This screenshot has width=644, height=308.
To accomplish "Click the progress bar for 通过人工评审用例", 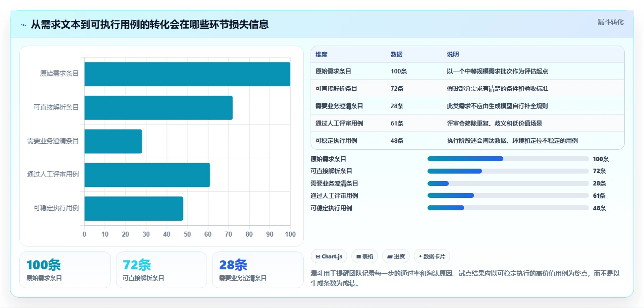I will pos(508,195).
